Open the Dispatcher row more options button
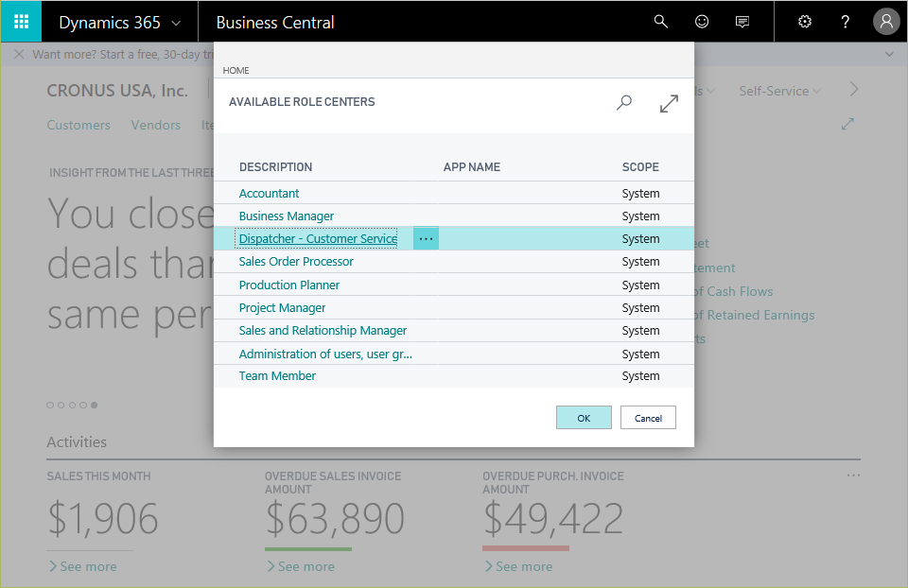Screen dimensions: 908x588 point(426,238)
